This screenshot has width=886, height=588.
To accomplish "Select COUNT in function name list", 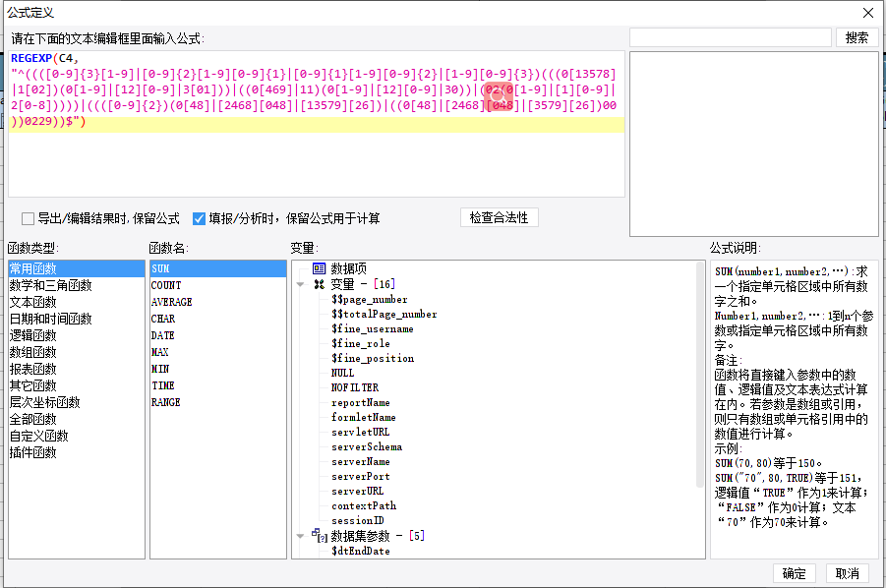I will click(218, 285).
